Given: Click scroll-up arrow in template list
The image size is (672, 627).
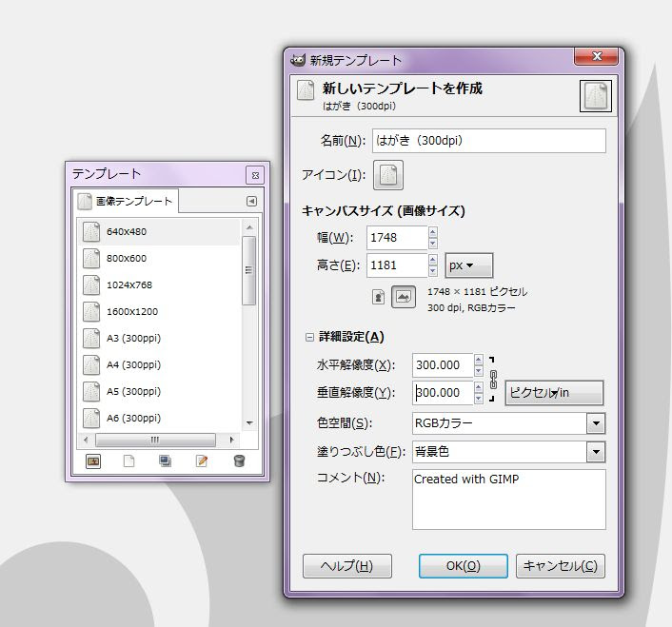Looking at the screenshot, I should tap(249, 227).
